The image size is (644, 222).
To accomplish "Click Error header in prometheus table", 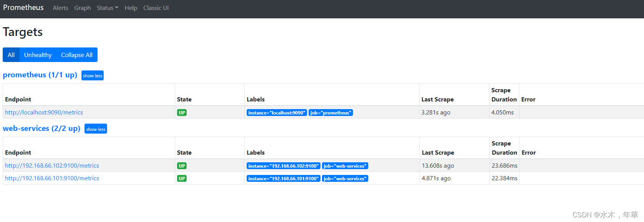I will (528, 100).
